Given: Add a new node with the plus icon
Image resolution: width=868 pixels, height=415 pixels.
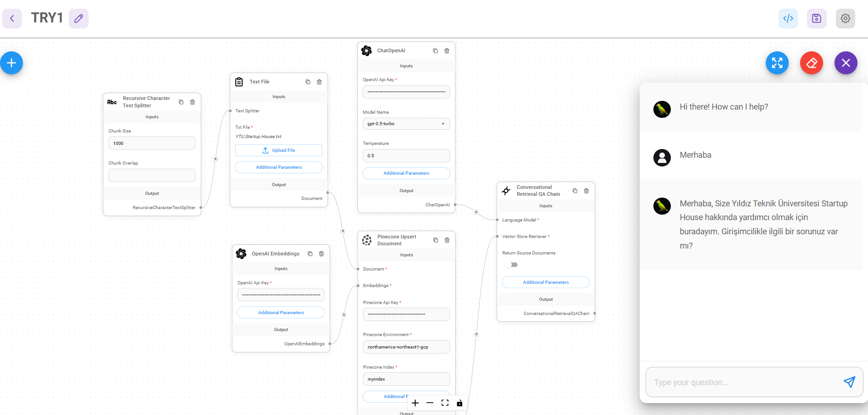Looking at the screenshot, I should click(11, 63).
